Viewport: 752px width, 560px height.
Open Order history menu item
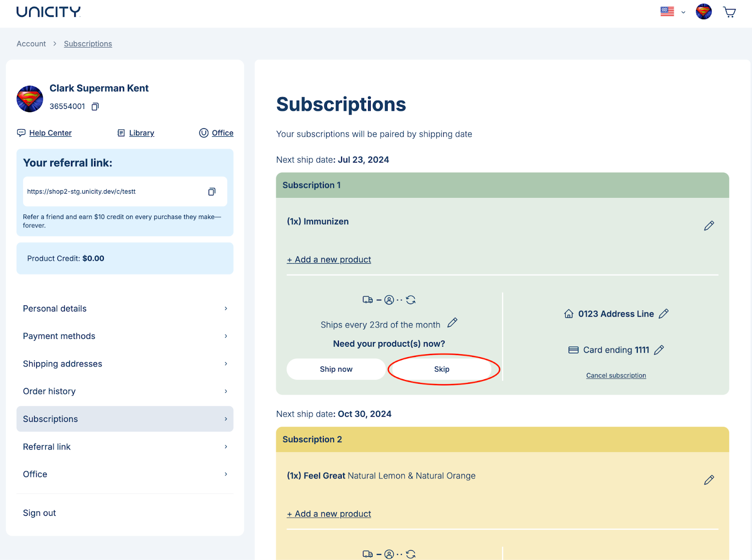(125, 391)
